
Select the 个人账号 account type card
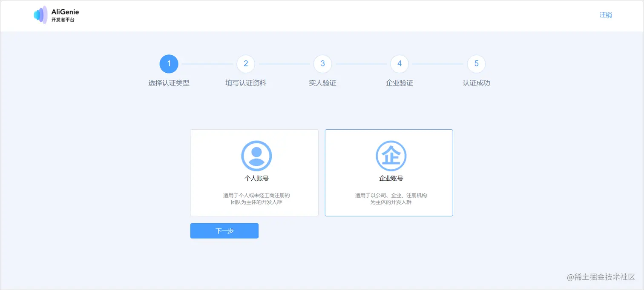(254, 173)
